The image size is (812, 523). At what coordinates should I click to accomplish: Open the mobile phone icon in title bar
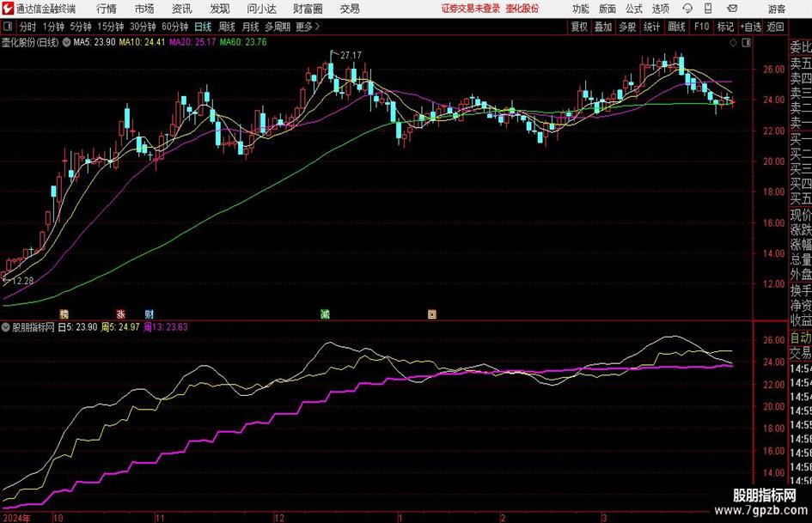point(708,9)
